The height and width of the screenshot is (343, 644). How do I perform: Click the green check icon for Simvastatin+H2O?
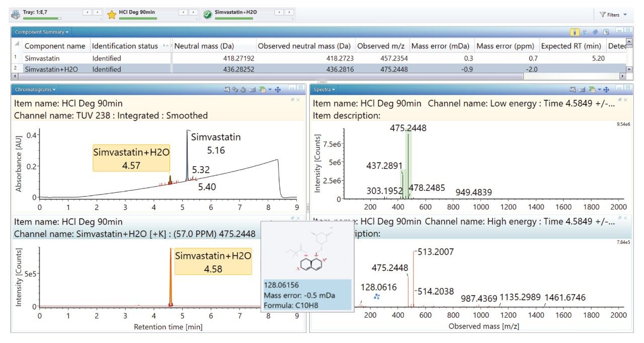(x=207, y=15)
